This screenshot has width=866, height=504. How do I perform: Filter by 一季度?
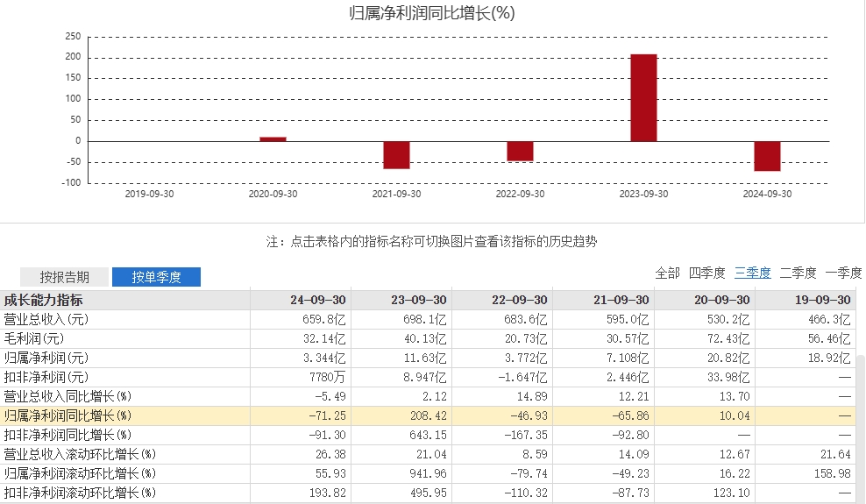pos(843,273)
